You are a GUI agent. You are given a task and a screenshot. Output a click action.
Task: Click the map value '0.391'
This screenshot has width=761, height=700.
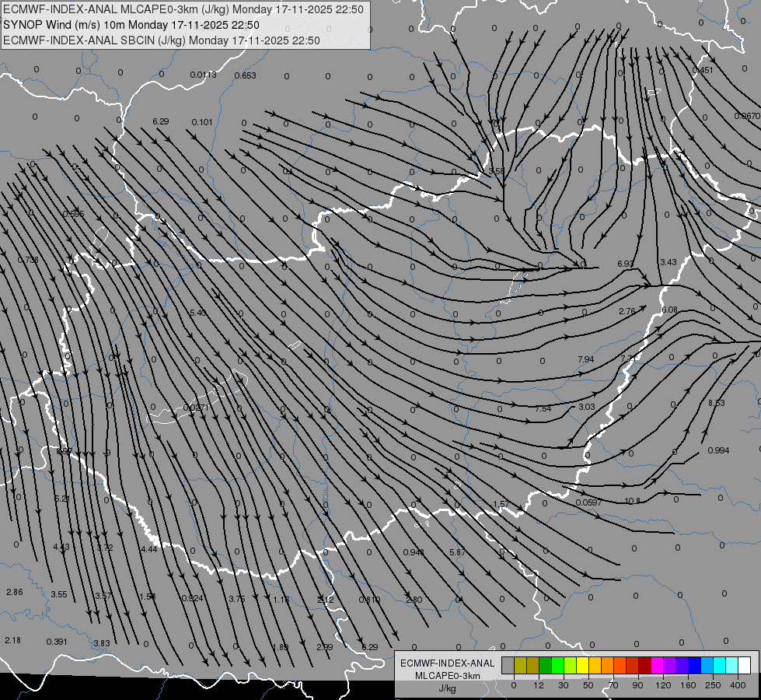[57, 642]
